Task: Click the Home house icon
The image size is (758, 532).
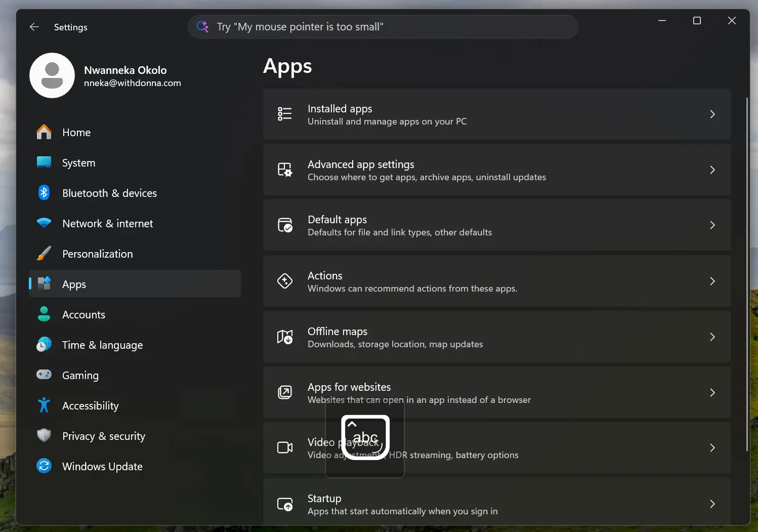Action: click(44, 132)
